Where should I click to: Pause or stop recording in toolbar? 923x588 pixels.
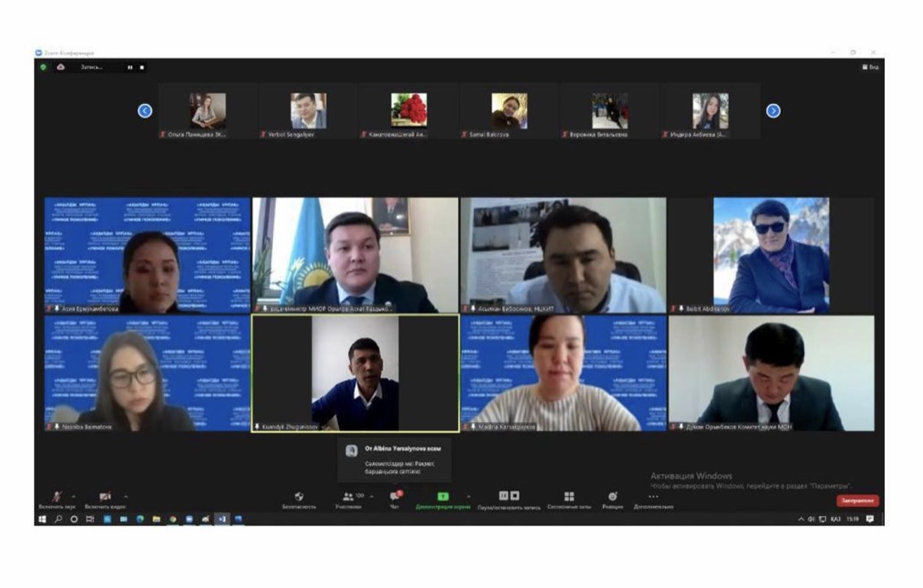click(509, 497)
